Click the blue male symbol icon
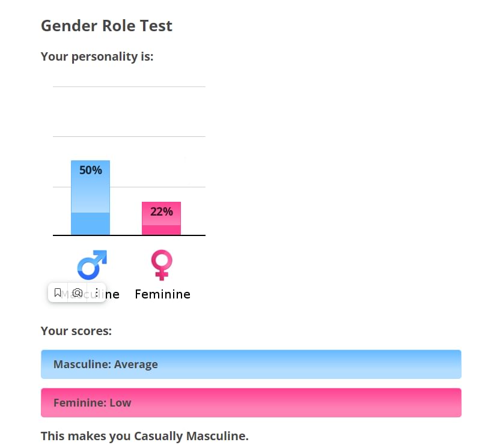The image size is (482, 448). pos(92,265)
